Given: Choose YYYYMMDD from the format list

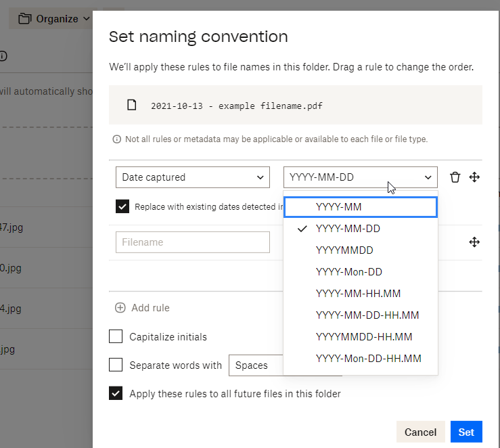Looking at the screenshot, I should [x=344, y=250].
